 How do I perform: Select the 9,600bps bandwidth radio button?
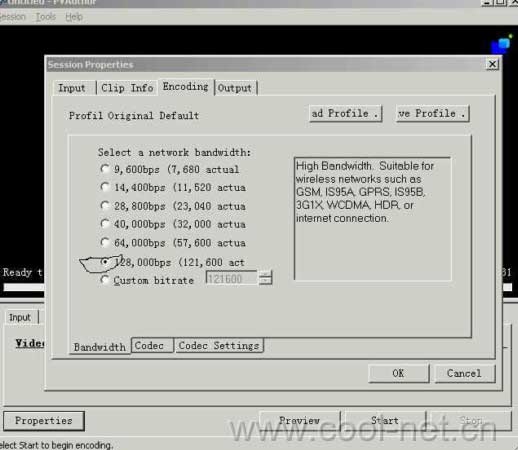(105, 169)
